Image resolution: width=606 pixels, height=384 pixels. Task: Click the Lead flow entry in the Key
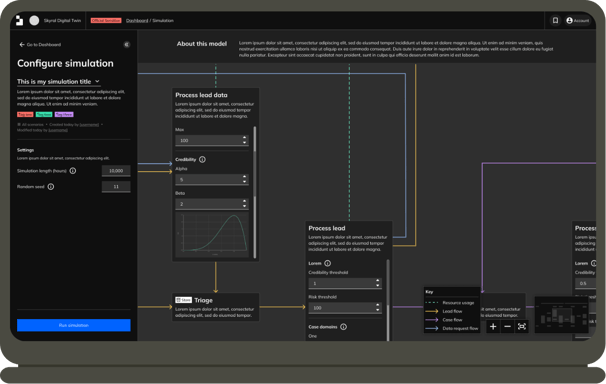coord(444,311)
